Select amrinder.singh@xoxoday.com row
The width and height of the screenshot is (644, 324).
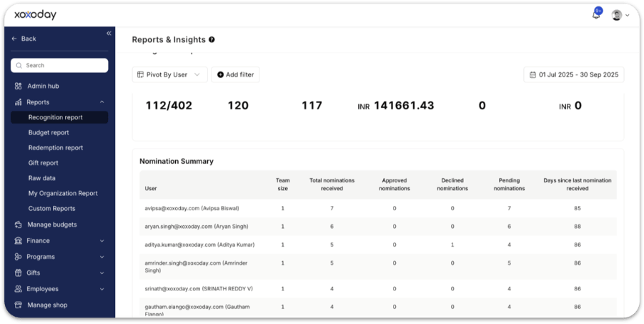pos(378,267)
